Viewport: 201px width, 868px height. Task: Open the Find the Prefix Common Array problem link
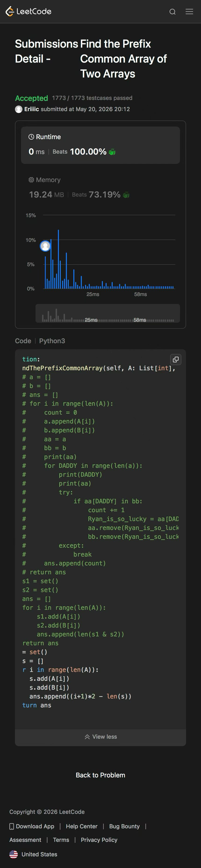click(123, 59)
